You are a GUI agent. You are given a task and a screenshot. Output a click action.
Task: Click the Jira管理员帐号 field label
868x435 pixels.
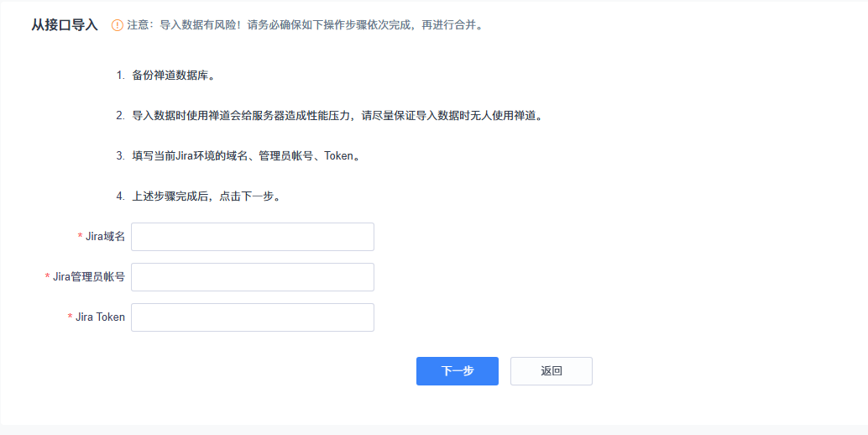click(x=89, y=277)
